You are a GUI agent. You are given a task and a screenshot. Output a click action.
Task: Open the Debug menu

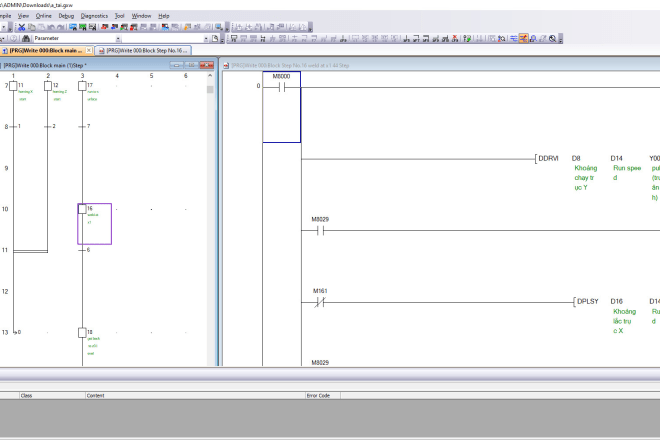click(x=66, y=16)
